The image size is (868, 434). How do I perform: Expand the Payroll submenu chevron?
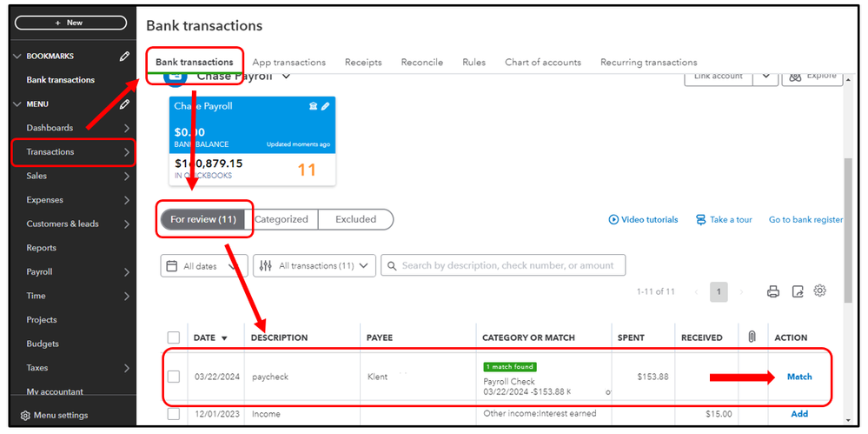127,272
